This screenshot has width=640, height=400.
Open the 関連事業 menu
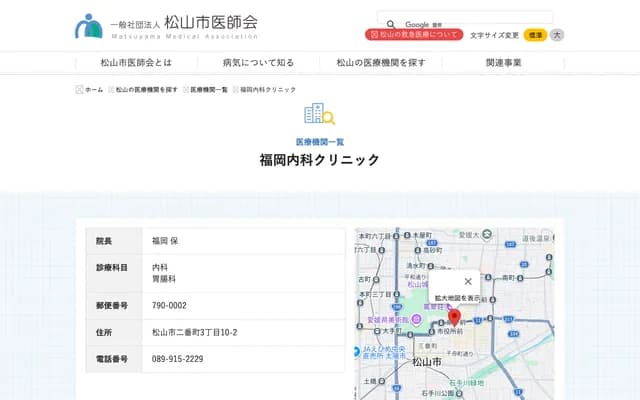[x=503, y=63]
